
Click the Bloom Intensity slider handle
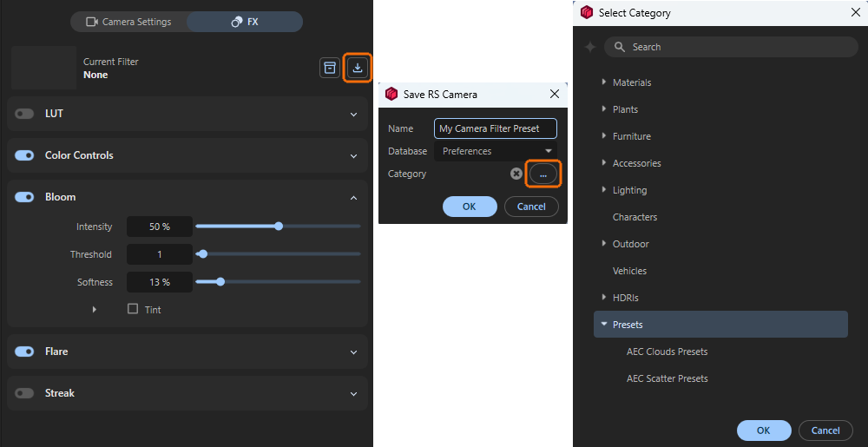[x=279, y=226]
